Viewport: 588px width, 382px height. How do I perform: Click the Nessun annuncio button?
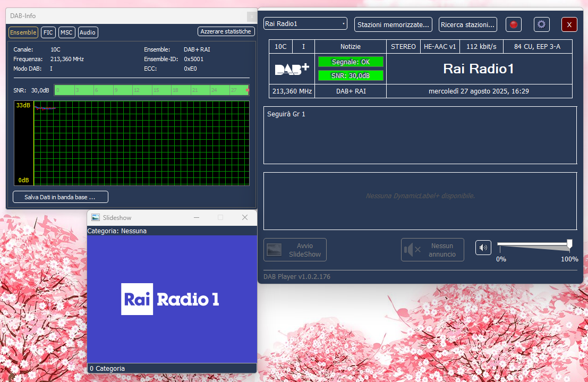432,250
